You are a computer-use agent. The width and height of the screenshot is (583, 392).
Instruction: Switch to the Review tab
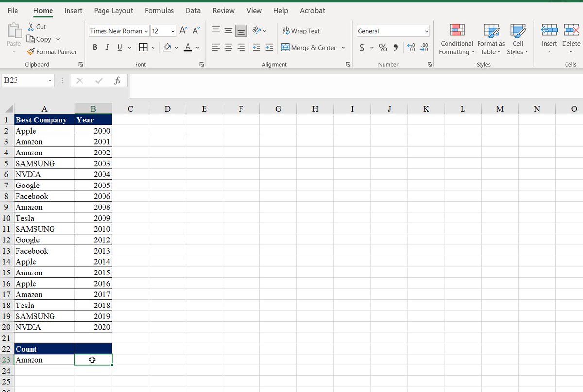[x=223, y=10]
